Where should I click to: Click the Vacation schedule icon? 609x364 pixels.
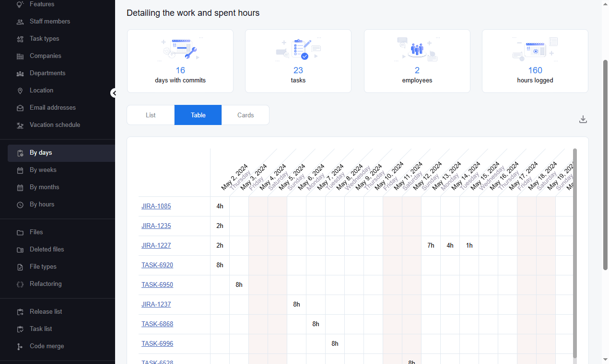tap(20, 125)
